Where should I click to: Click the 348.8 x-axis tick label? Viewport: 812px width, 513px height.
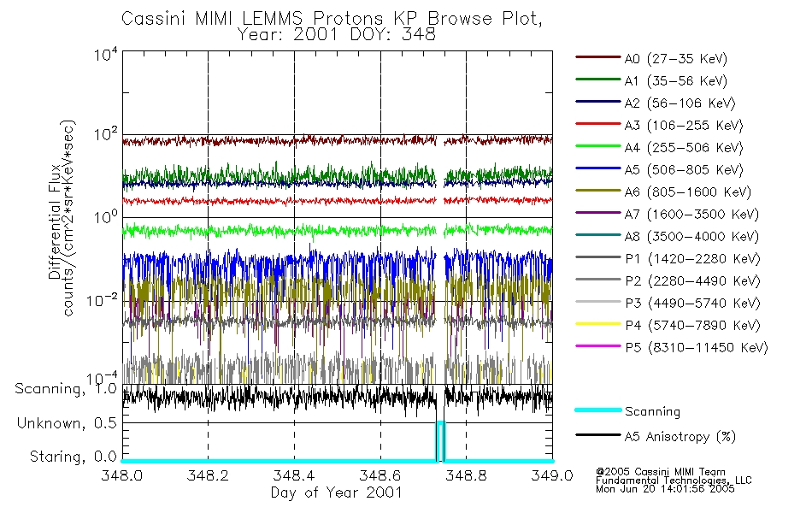(x=466, y=475)
